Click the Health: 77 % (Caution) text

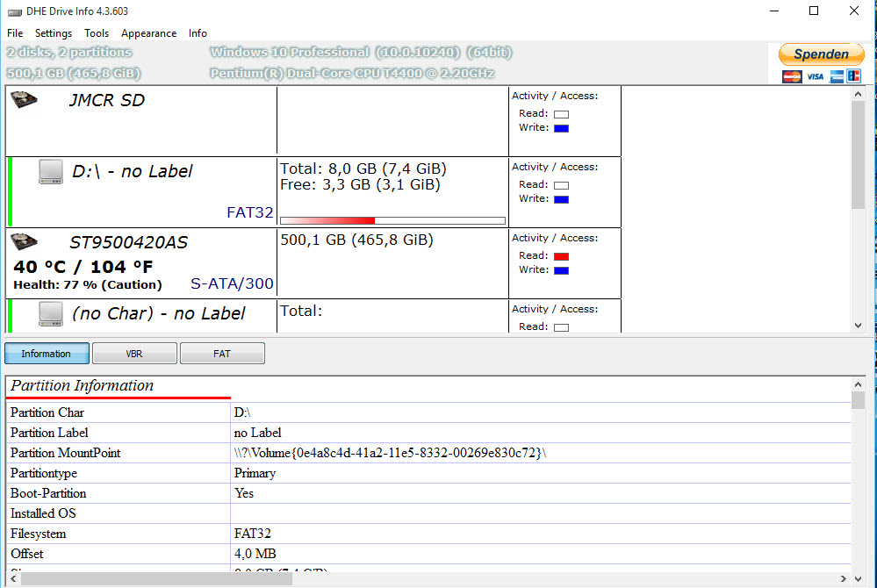click(88, 284)
